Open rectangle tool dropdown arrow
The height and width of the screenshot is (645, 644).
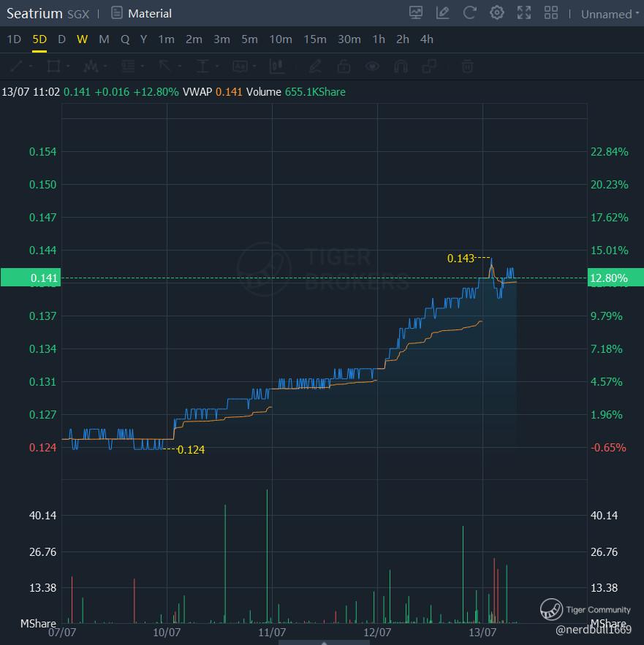tap(68, 66)
